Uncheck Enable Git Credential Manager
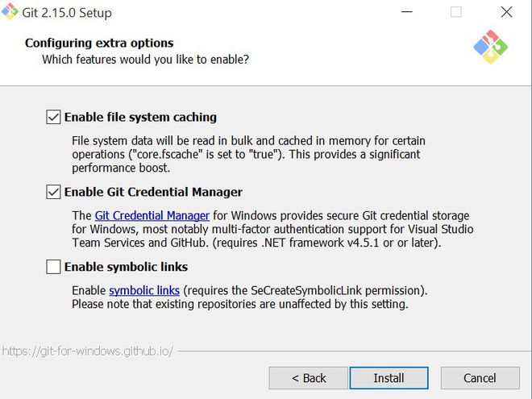 [54, 192]
